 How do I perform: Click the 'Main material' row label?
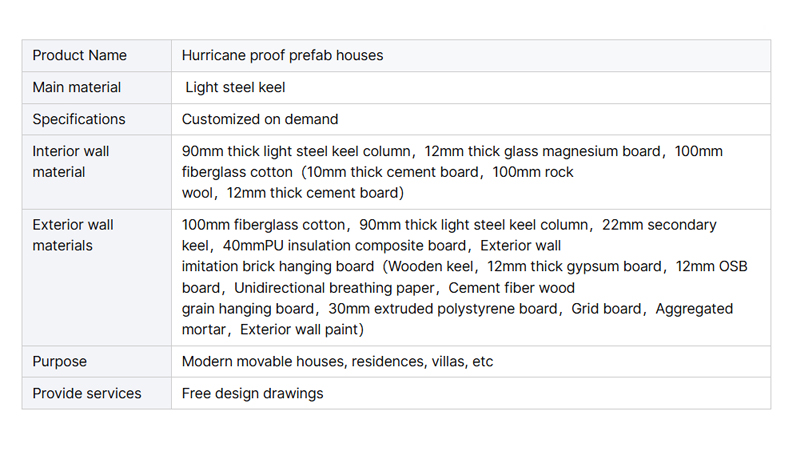click(x=77, y=87)
